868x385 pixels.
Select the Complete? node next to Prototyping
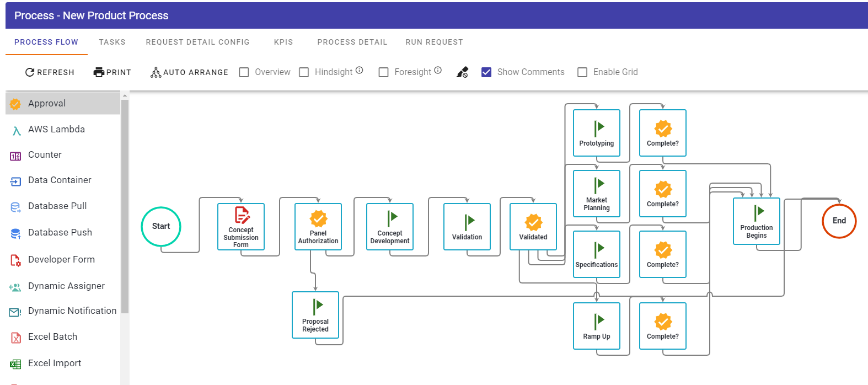(x=663, y=133)
